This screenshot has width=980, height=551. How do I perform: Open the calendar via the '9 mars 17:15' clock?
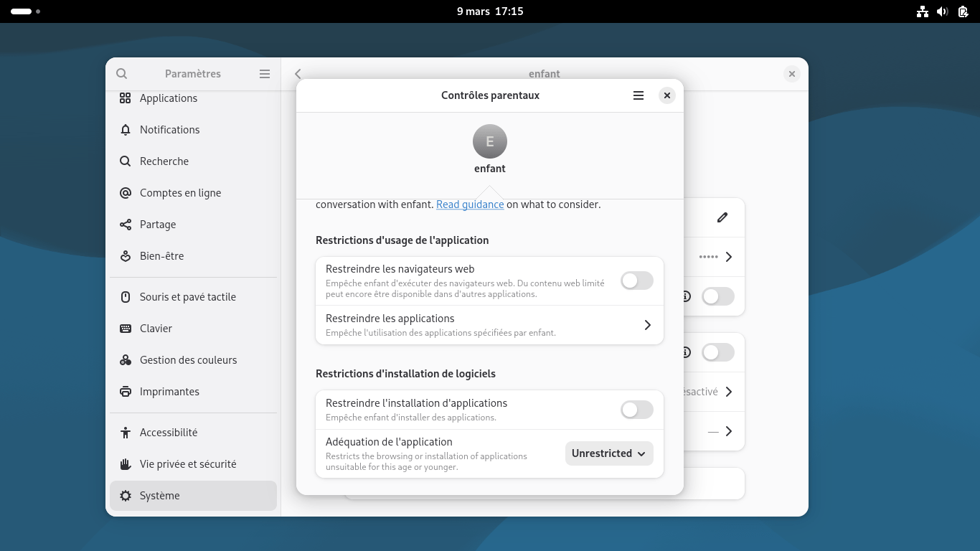[490, 11]
